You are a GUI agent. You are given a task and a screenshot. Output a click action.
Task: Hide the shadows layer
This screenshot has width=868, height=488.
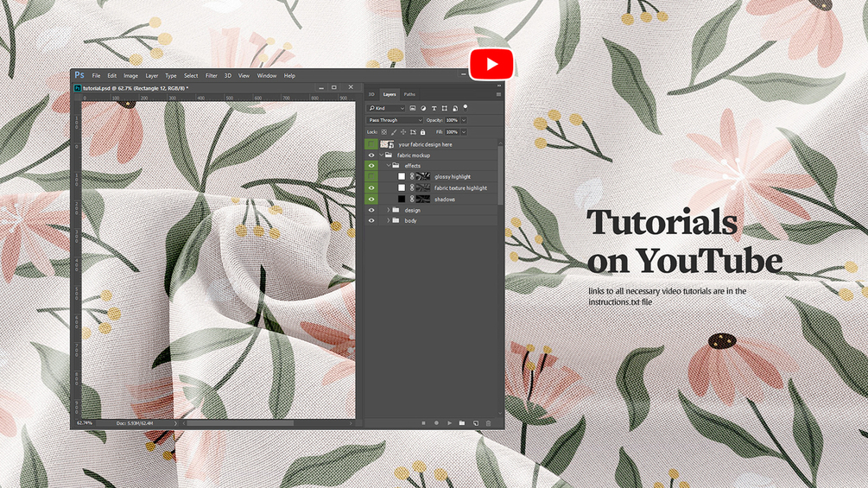[x=371, y=200]
